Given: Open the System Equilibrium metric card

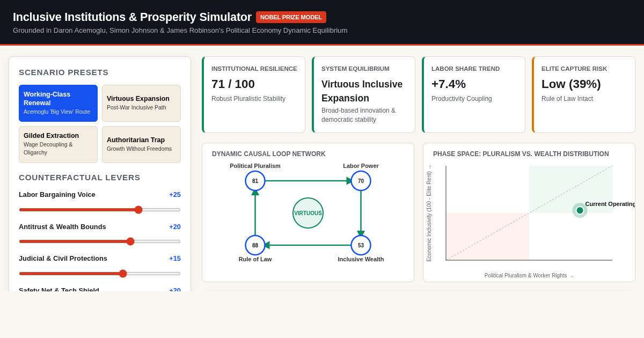Looking at the screenshot, I should point(363,94).
